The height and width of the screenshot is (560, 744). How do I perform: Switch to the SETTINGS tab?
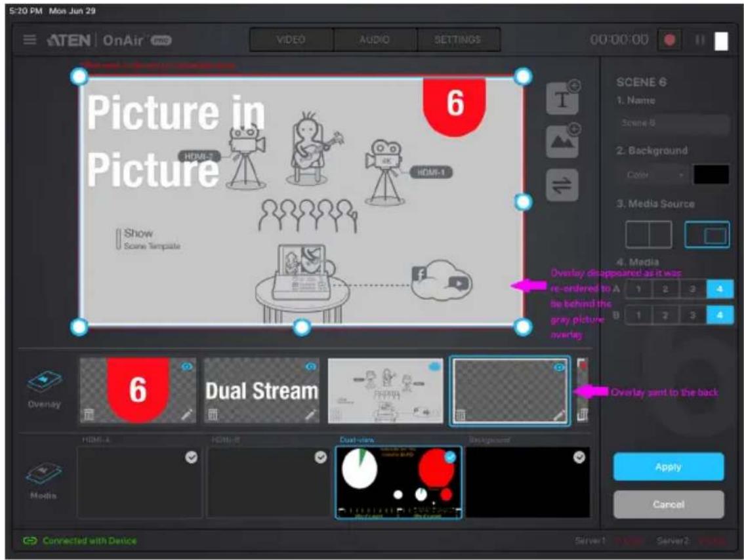(x=459, y=40)
